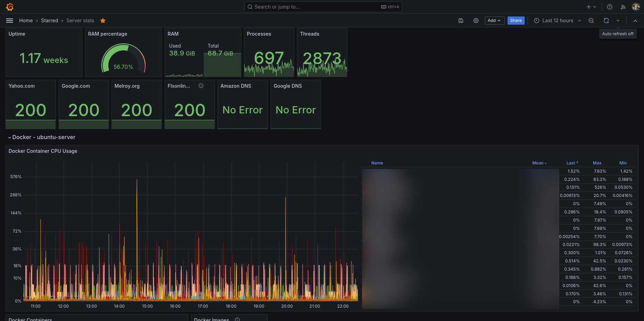Open the help menu icon

coord(610,7)
